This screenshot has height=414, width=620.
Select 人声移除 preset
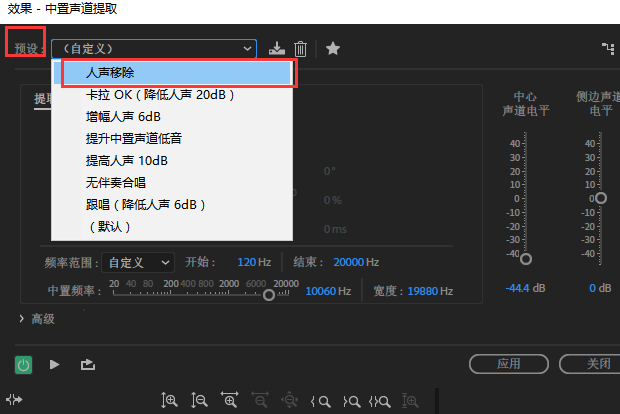172,73
